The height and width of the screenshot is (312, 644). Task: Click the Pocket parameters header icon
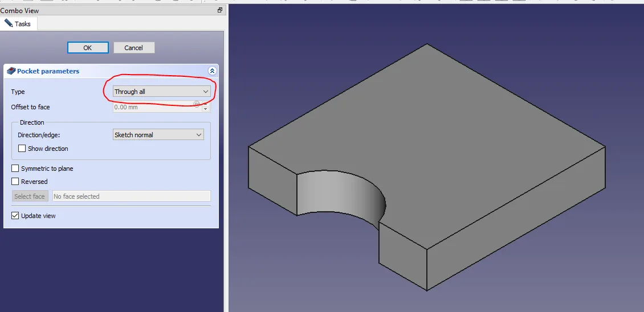tap(11, 71)
